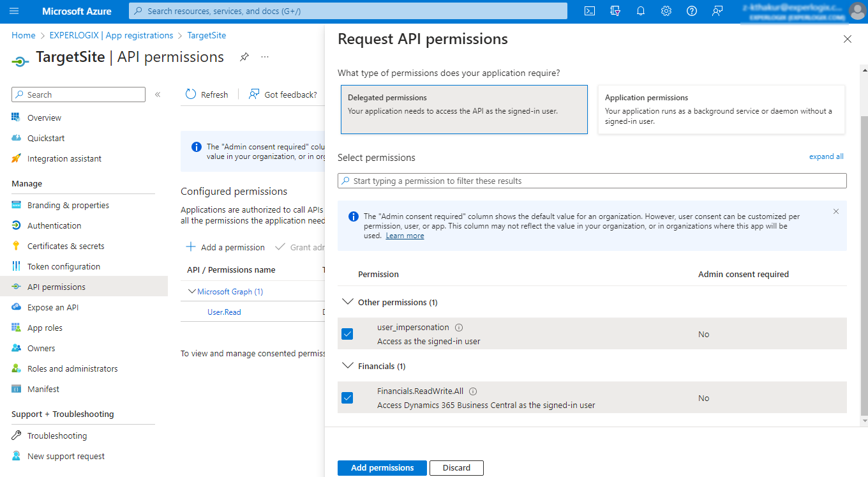The width and height of the screenshot is (868, 477).
Task: Click the Discard button
Action: coord(456,468)
